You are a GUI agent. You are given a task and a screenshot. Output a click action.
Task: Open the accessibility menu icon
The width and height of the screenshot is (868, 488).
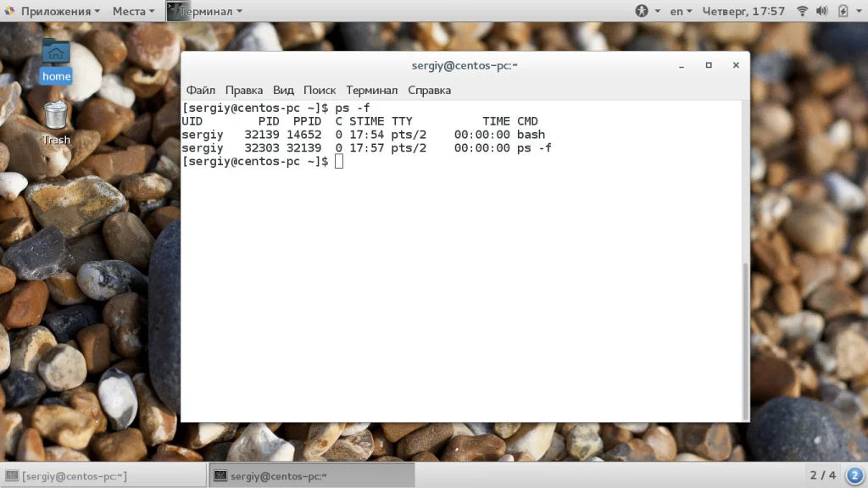pos(641,11)
